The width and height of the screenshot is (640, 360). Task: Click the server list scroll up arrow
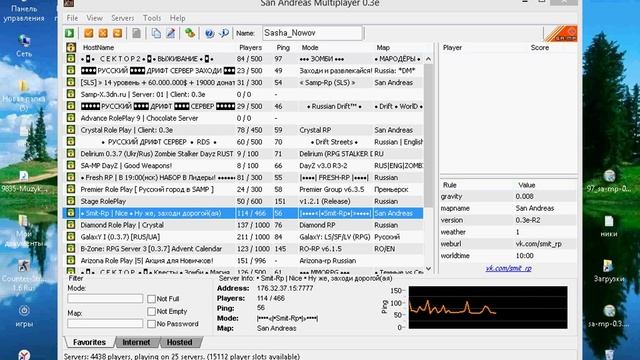[428, 59]
